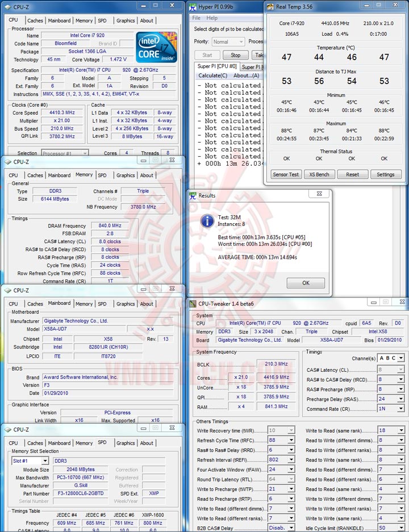Open the Priority dropdown in Hyper PI
409x532 pixels.
[228, 42]
